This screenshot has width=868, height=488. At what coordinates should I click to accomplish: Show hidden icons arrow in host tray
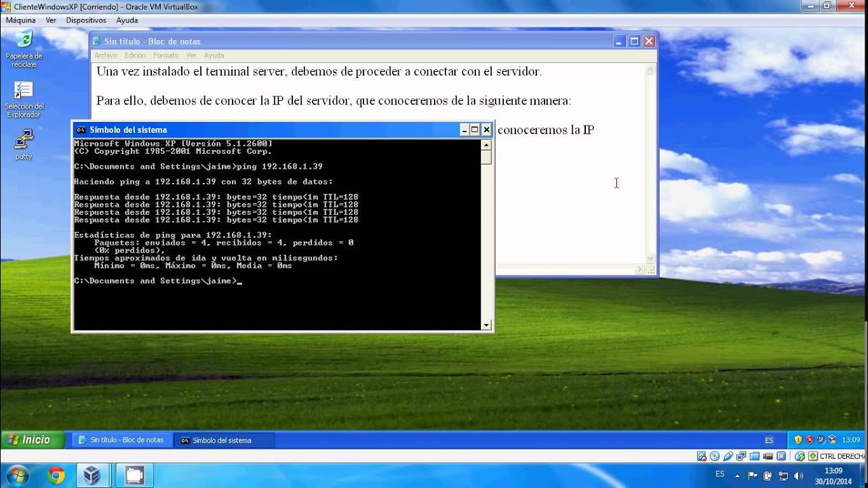coord(737,476)
